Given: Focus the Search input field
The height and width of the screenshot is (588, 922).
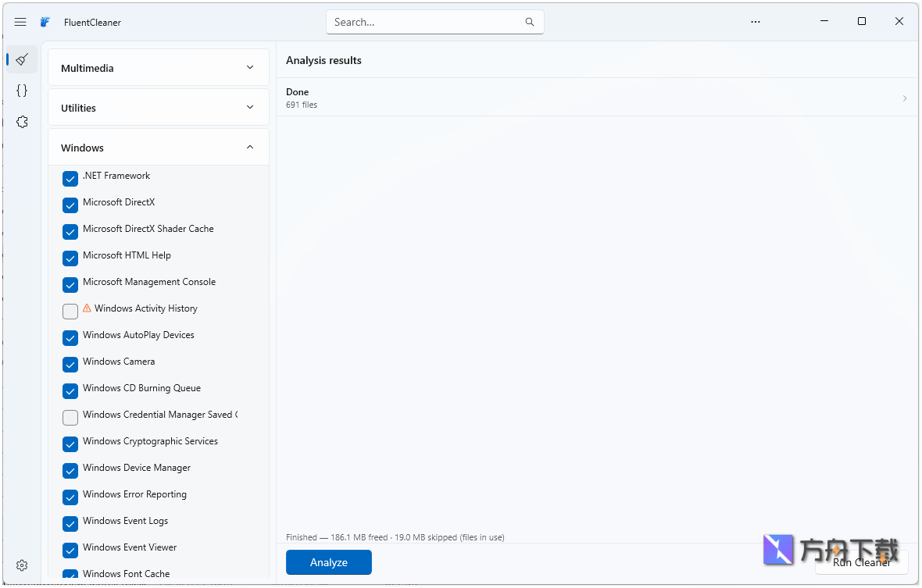Looking at the screenshot, I should click(434, 23).
